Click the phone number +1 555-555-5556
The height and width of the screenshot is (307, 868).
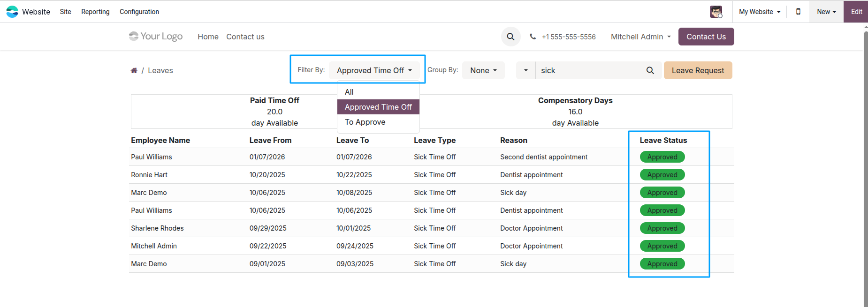pos(569,37)
